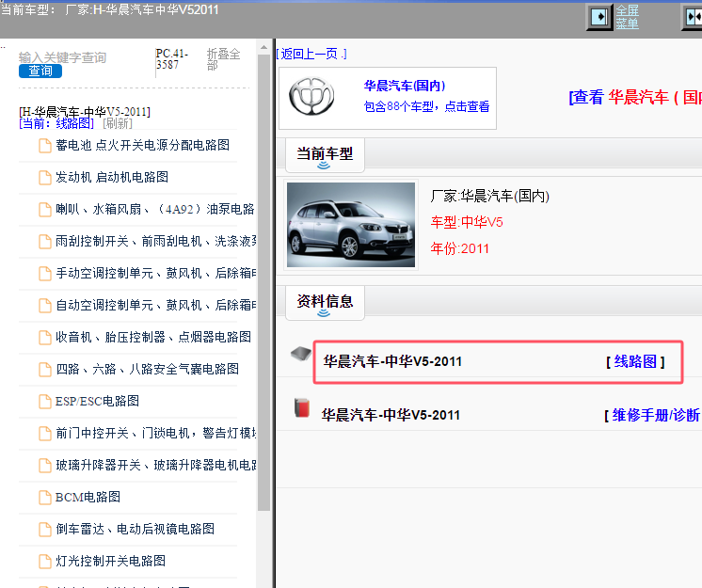Click 折叠全部 to collapse all items
Screen dimensions: 702x588
223,59
